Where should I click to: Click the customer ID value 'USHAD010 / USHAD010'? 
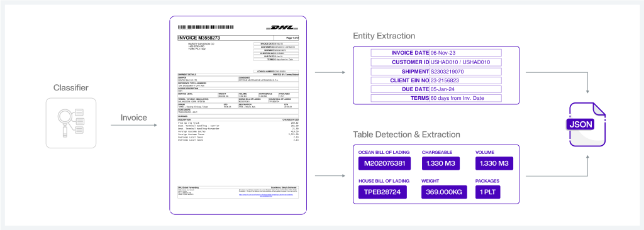tap(460, 62)
